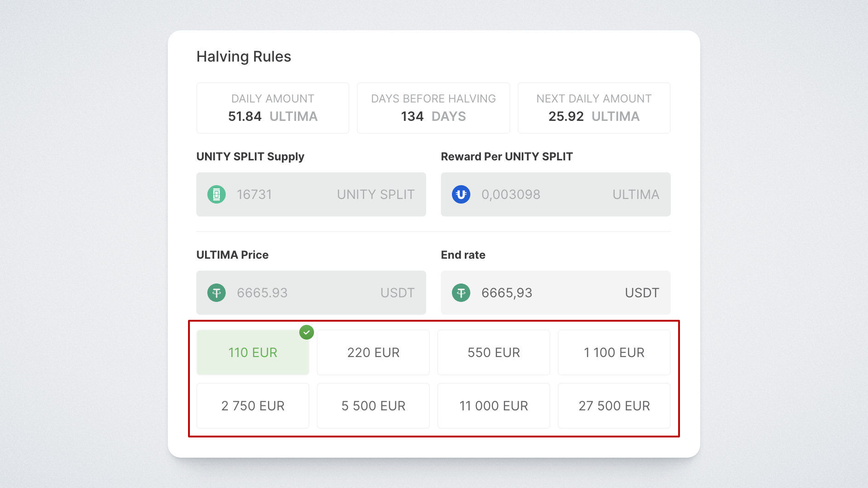868x488 pixels.
Task: Choose the 550 EUR option
Action: coord(494,352)
